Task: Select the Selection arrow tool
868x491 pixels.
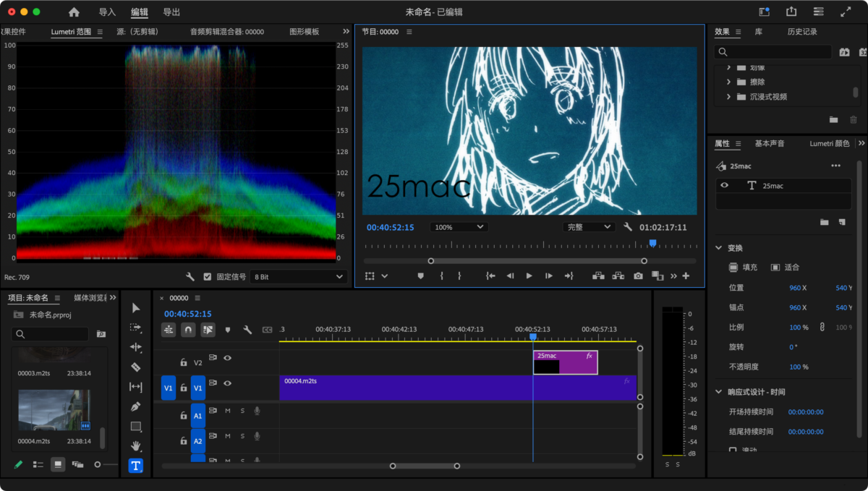Action: 136,308
